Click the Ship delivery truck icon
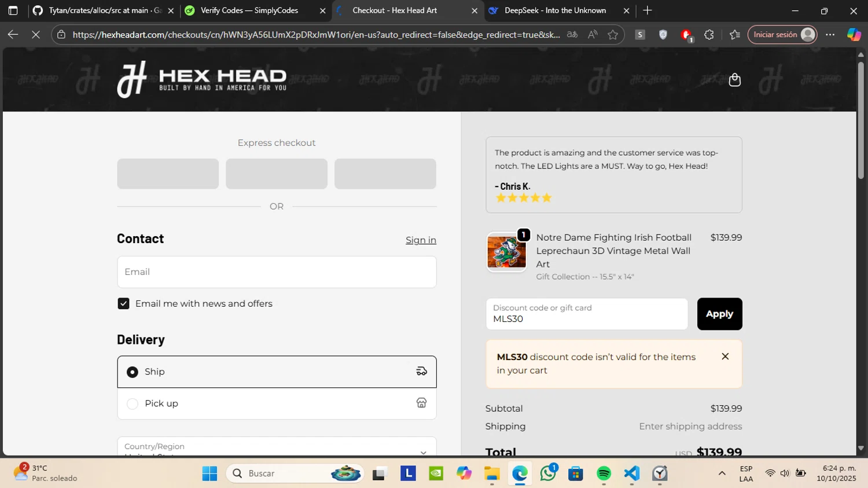This screenshot has height=488, width=868. tap(421, 372)
